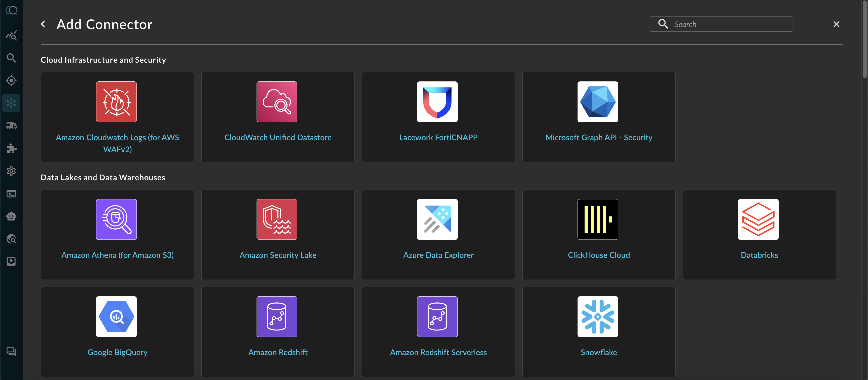Click the Amazon Redshift Serverless logo
The image size is (868, 380).
(437, 317)
